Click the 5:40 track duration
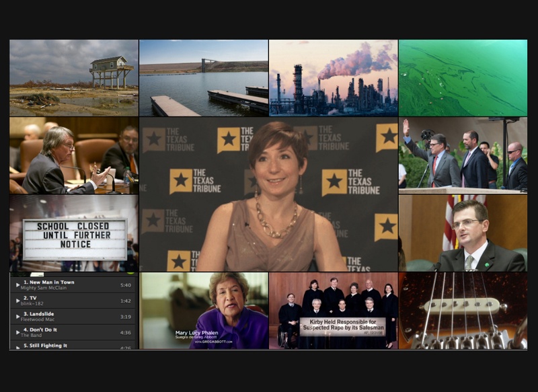Screen dimensions: 538x392 (126, 285)
